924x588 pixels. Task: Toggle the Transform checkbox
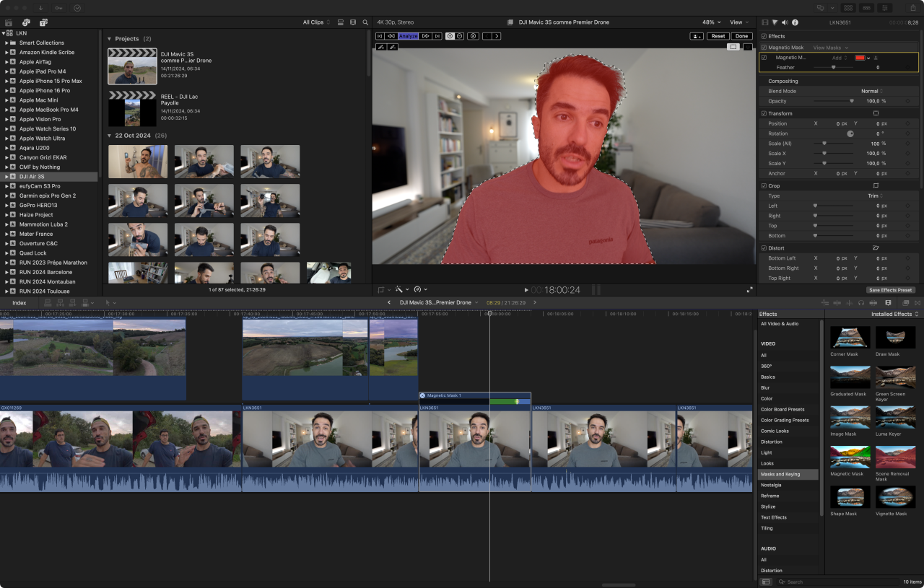pyautogui.click(x=764, y=113)
